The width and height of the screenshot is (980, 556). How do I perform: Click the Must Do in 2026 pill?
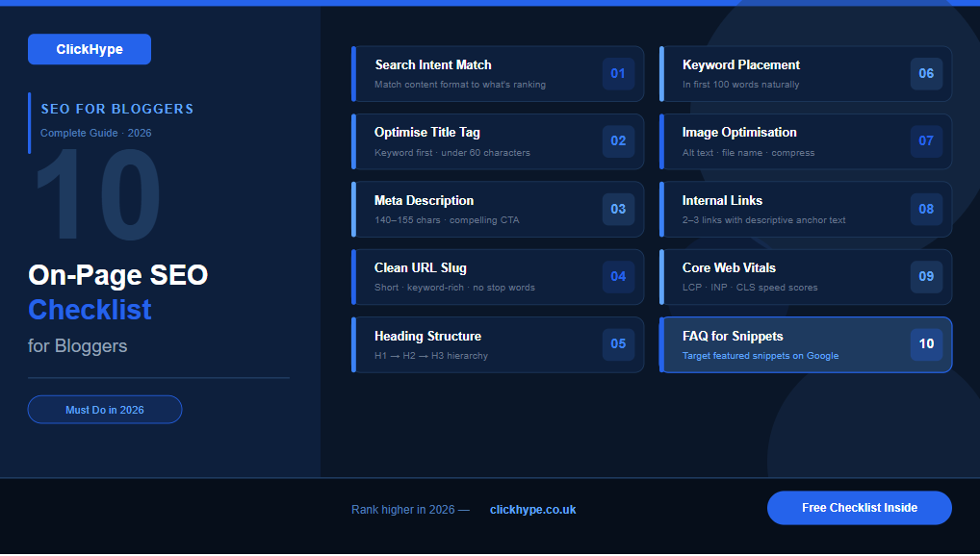[104, 409]
